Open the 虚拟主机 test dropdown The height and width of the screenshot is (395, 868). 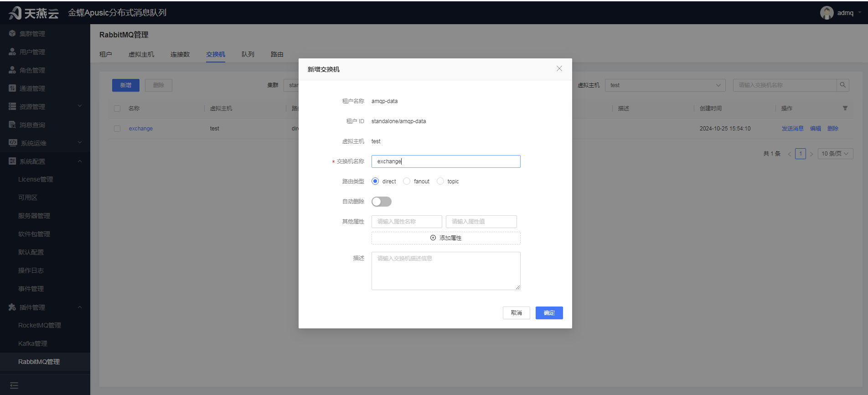(x=665, y=85)
